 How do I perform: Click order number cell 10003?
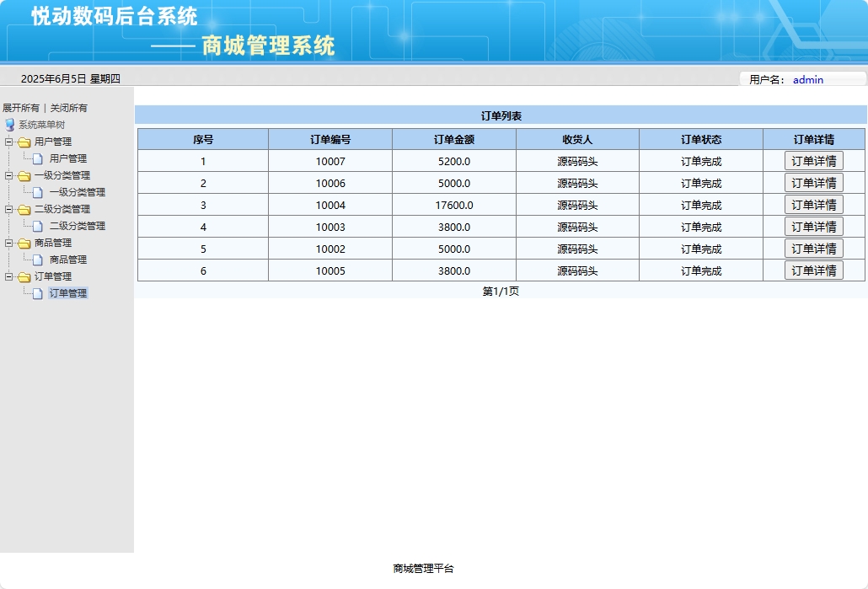[330, 227]
